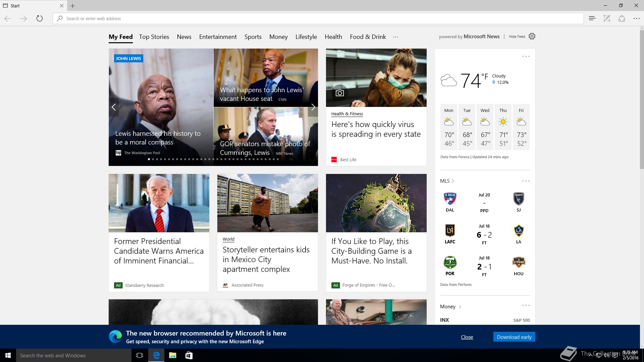Open the Health tab

click(x=333, y=37)
